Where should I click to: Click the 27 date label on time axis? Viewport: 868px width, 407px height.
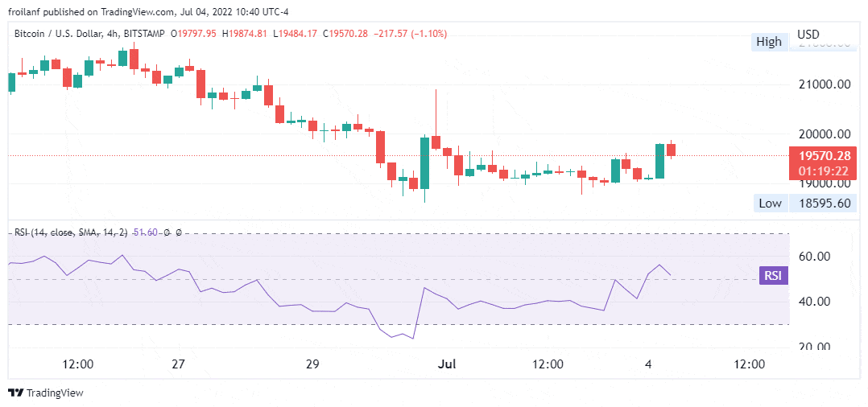point(178,364)
